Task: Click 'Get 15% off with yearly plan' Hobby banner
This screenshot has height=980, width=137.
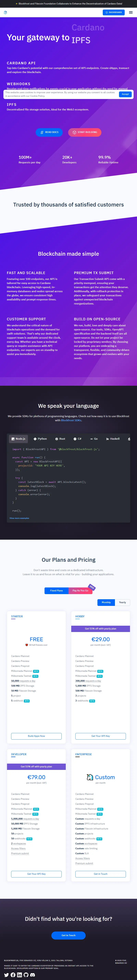Action: pyautogui.click(x=100, y=629)
